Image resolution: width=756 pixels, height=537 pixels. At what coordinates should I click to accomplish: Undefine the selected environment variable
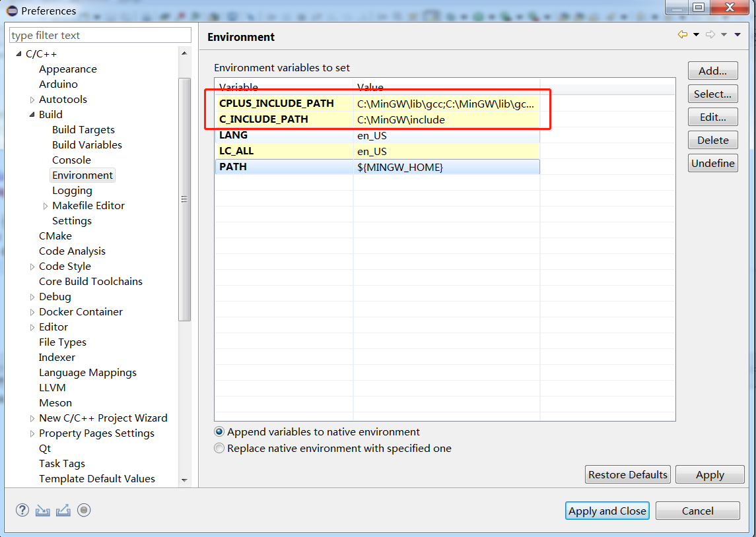point(712,163)
